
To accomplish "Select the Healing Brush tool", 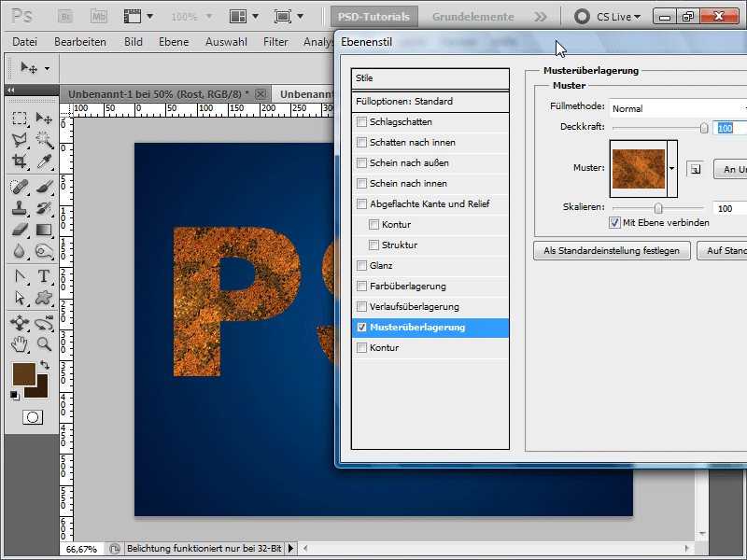I will pos(20,187).
